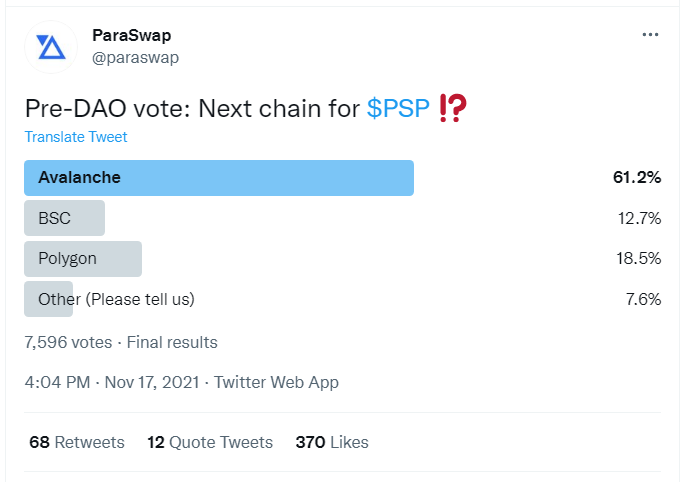695x482 pixels.
Task: View the 12 Quote Tweets list
Action: point(210,442)
